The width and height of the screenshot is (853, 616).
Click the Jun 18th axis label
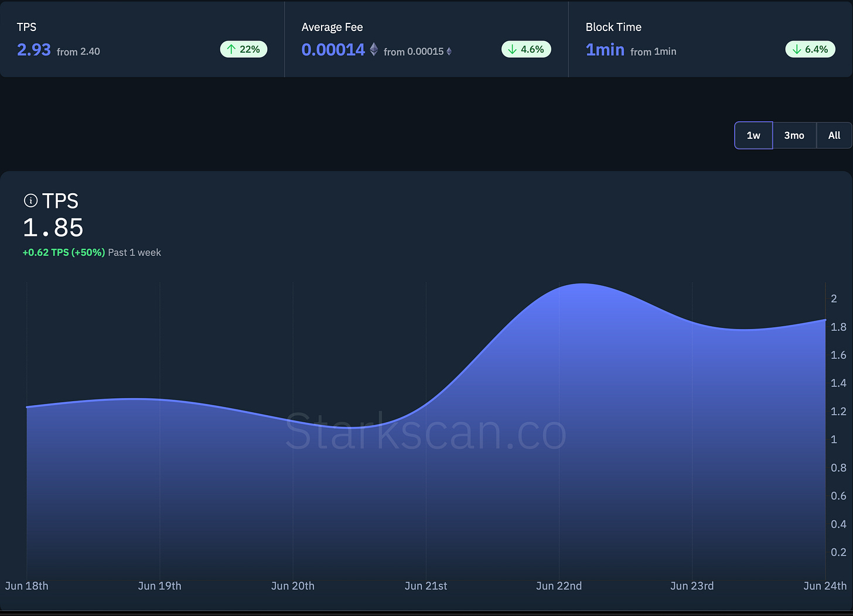pos(27,586)
